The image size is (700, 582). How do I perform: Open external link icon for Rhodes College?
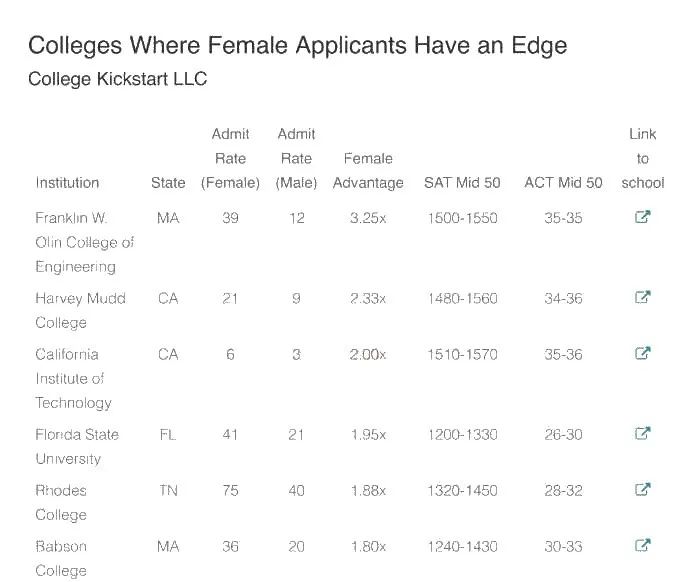[642, 489]
